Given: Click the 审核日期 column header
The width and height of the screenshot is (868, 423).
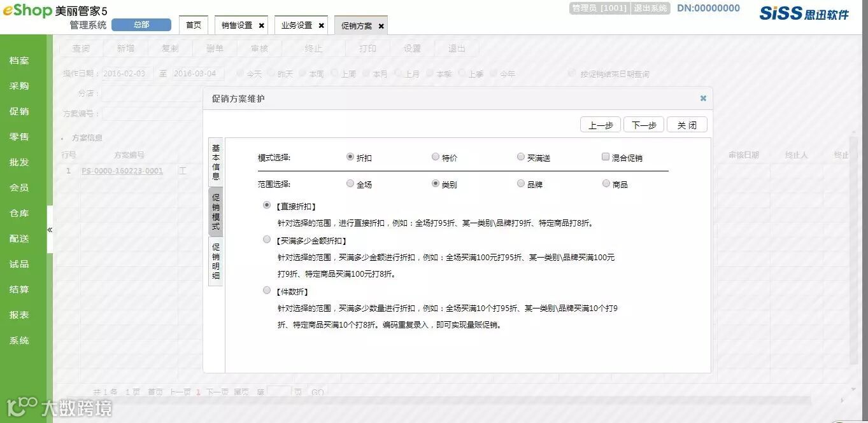Looking at the screenshot, I should click(x=744, y=155).
